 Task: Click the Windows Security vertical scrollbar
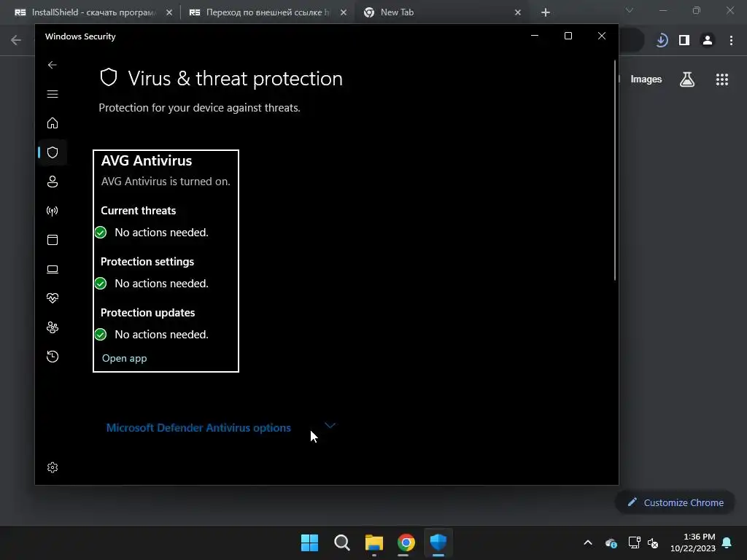615,170
